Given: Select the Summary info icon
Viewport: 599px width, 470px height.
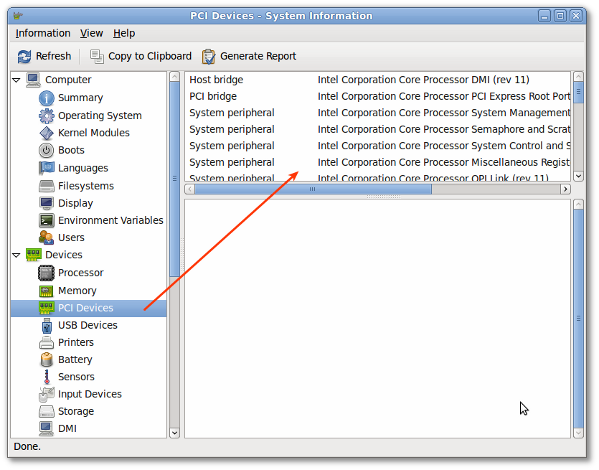Looking at the screenshot, I should click(46, 98).
